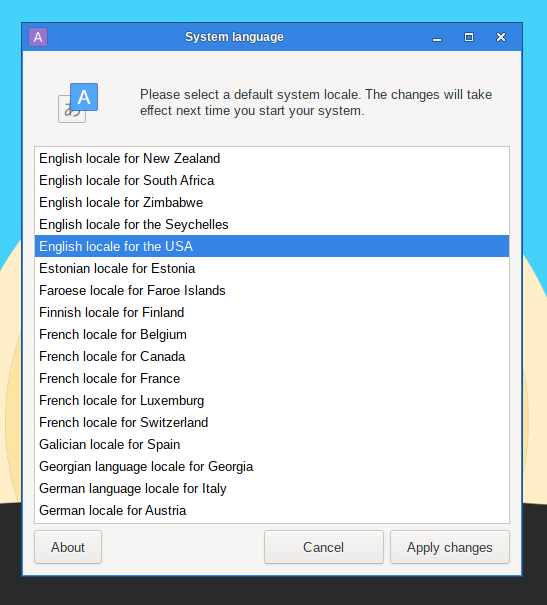
Task: Choose French locale for Switzerland
Action: [x=272, y=422]
